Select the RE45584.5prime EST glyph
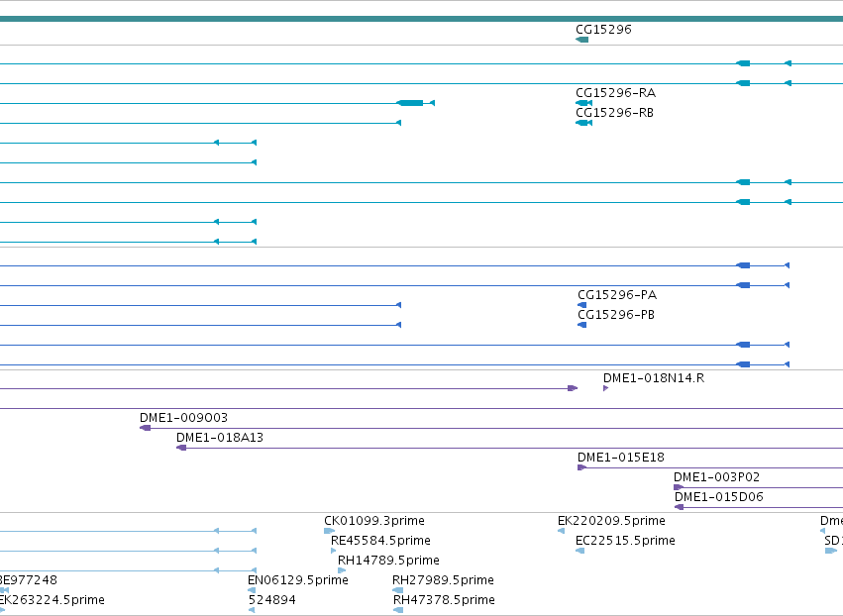 point(333,551)
